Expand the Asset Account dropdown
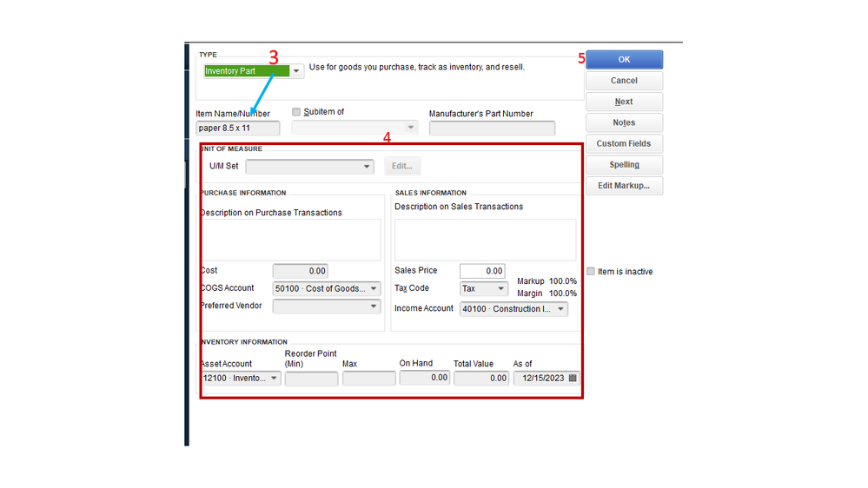The width and height of the screenshot is (868, 488). pyautogui.click(x=274, y=378)
